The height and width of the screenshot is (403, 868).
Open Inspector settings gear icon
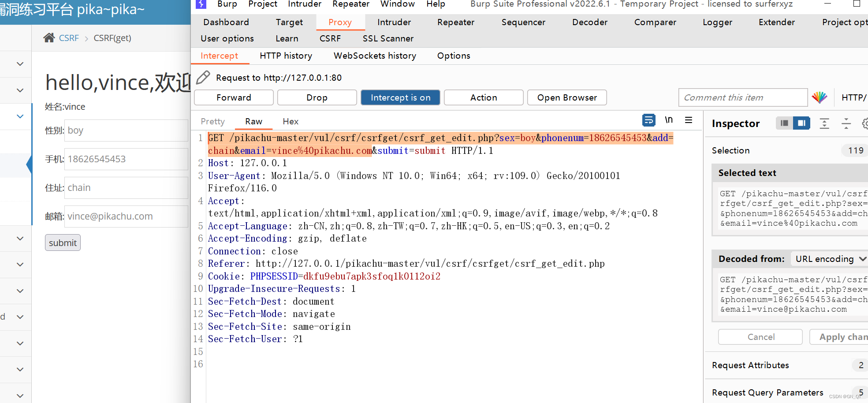pos(865,123)
